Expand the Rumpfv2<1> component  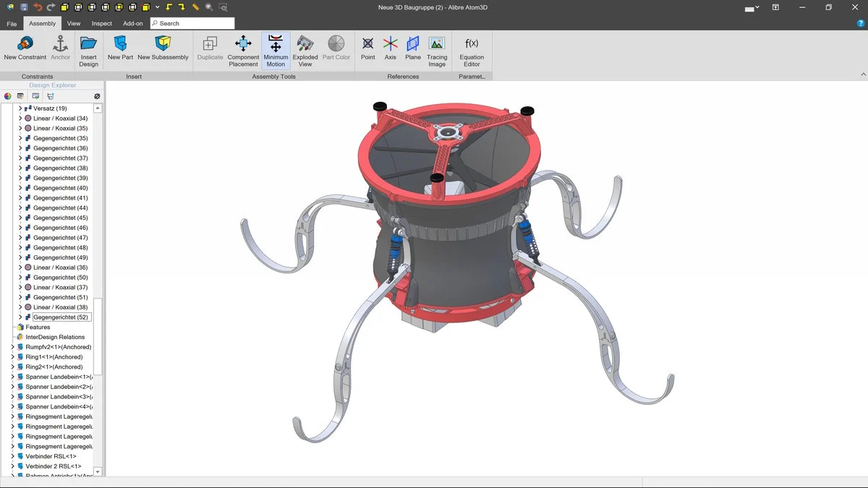(12, 347)
